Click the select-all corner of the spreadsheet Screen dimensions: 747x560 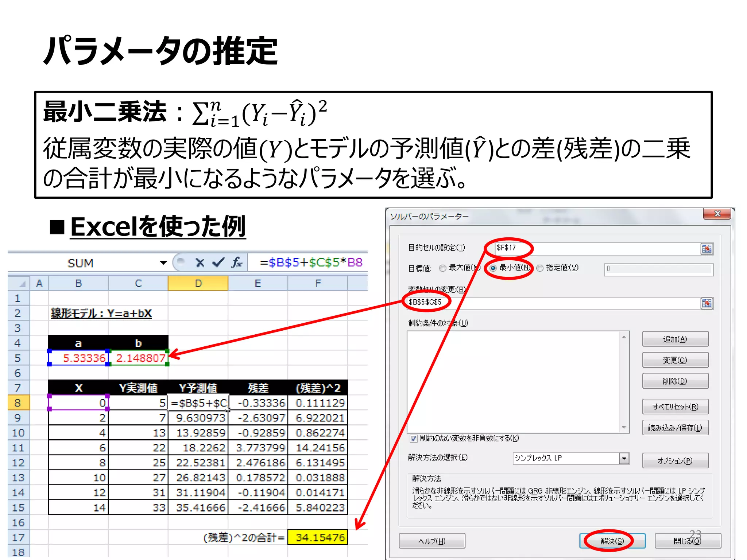pos(19,283)
